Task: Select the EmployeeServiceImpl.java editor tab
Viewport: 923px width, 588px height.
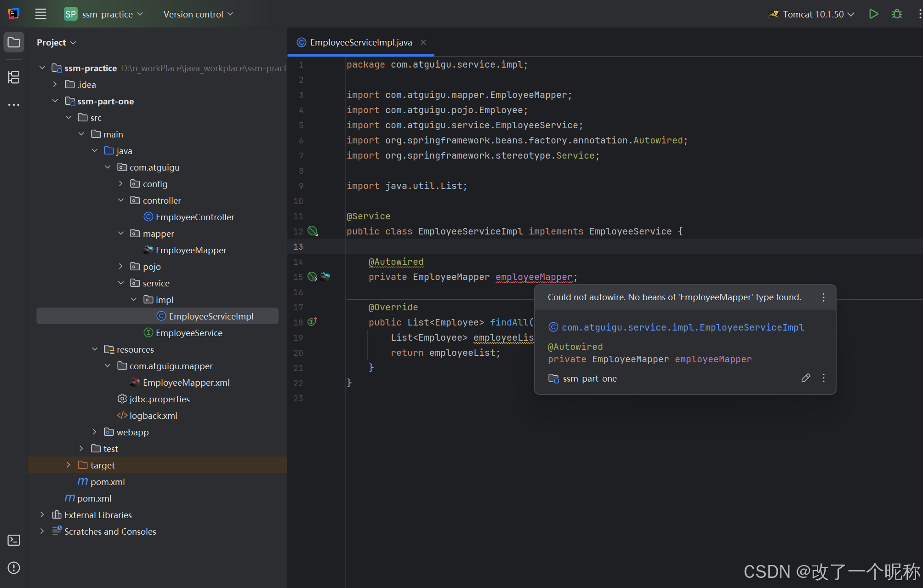Action: (x=361, y=42)
